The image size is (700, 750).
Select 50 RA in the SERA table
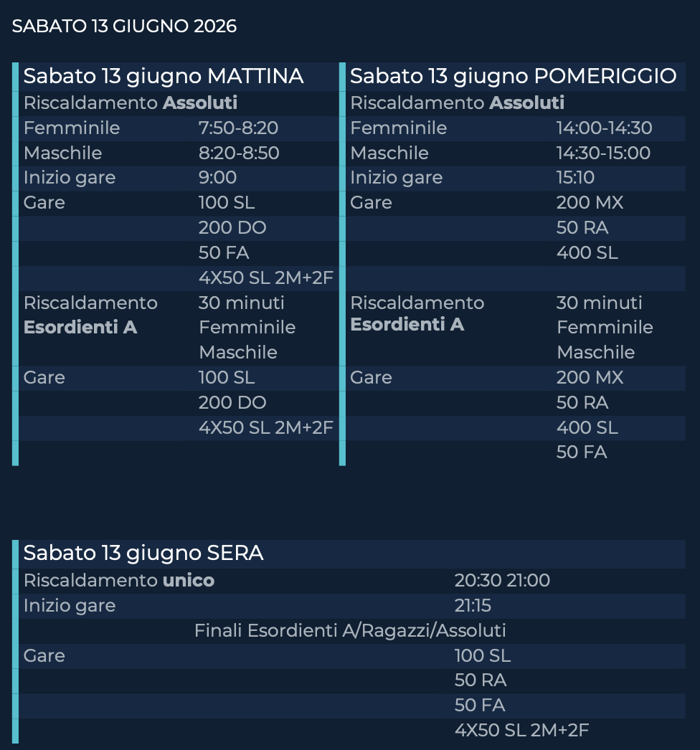(x=481, y=680)
